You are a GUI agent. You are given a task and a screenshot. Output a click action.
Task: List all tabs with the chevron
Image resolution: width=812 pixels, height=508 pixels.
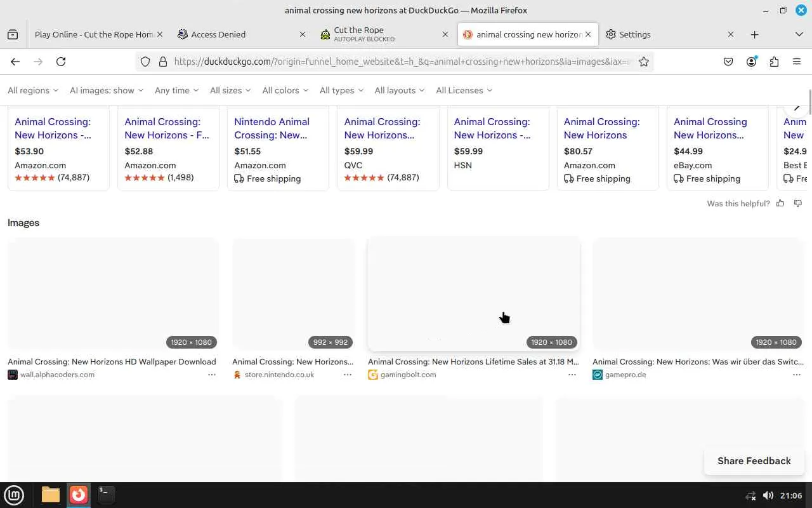point(799,34)
